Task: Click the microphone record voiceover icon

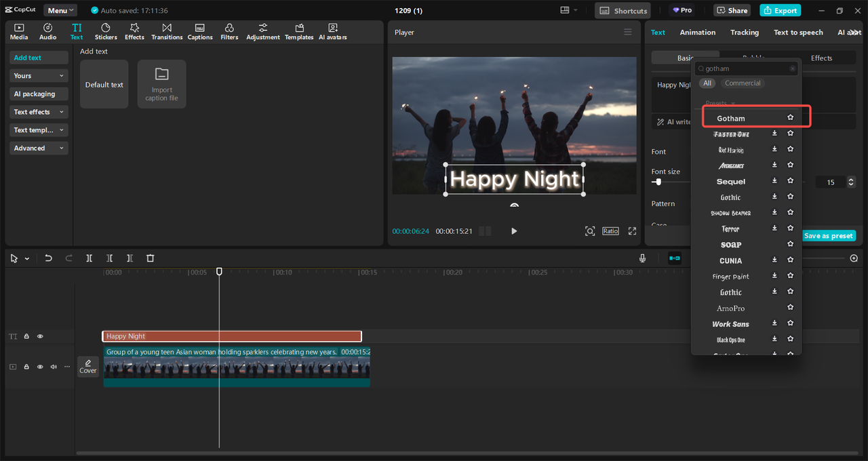Action: click(642, 258)
